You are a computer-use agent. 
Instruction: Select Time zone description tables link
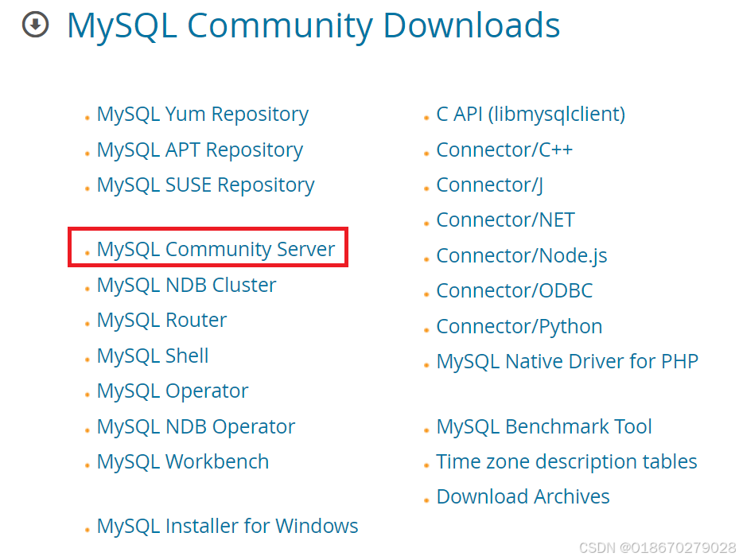point(566,462)
